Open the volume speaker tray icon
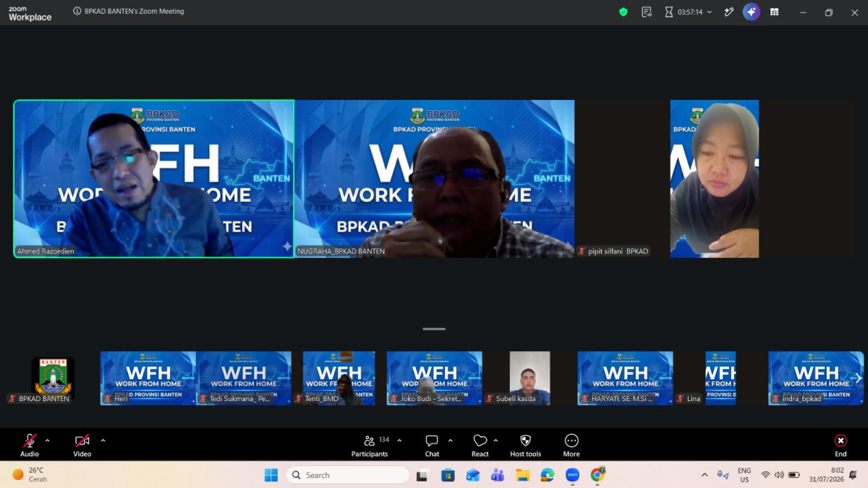The width and height of the screenshot is (868, 488). click(x=779, y=475)
